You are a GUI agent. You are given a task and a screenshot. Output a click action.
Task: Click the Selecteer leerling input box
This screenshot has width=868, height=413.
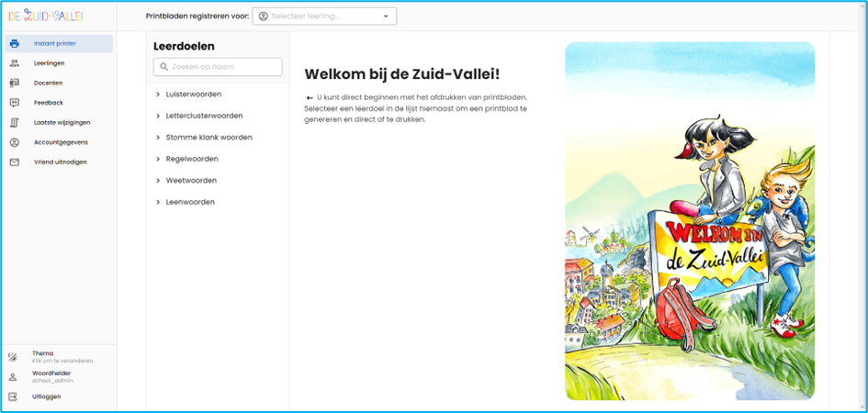click(x=324, y=17)
